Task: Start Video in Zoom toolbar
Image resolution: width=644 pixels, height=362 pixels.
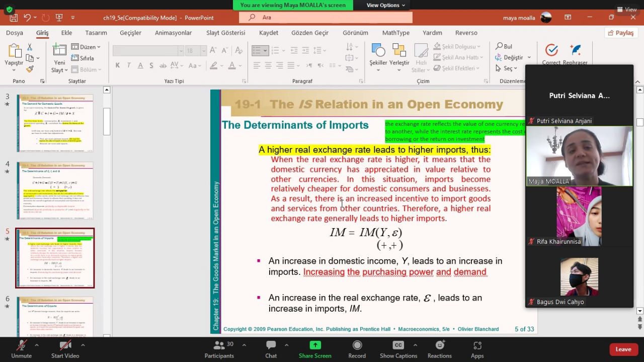Action: coord(65,349)
